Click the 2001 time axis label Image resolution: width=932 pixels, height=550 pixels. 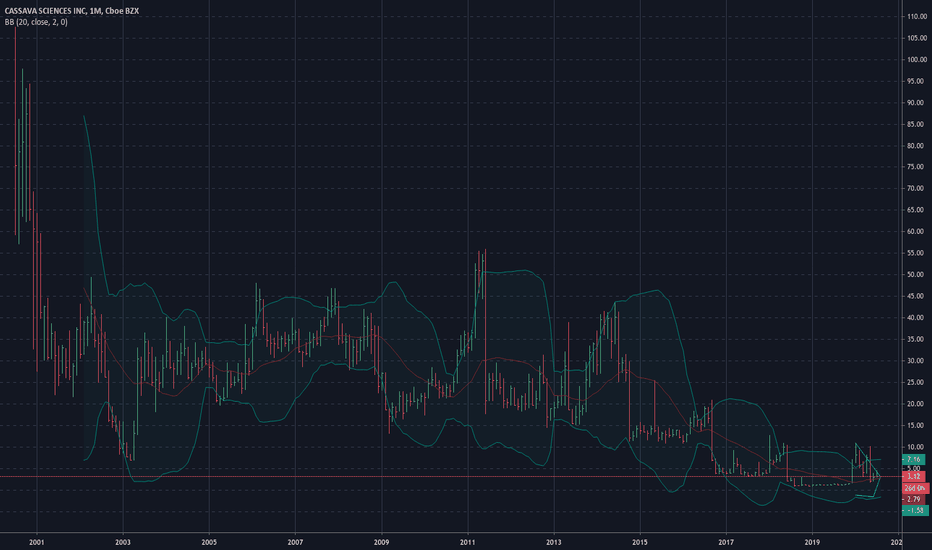pos(37,542)
